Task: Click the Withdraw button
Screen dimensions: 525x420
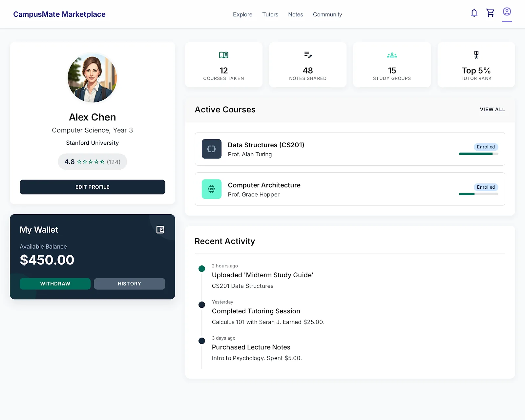Action: coord(55,284)
